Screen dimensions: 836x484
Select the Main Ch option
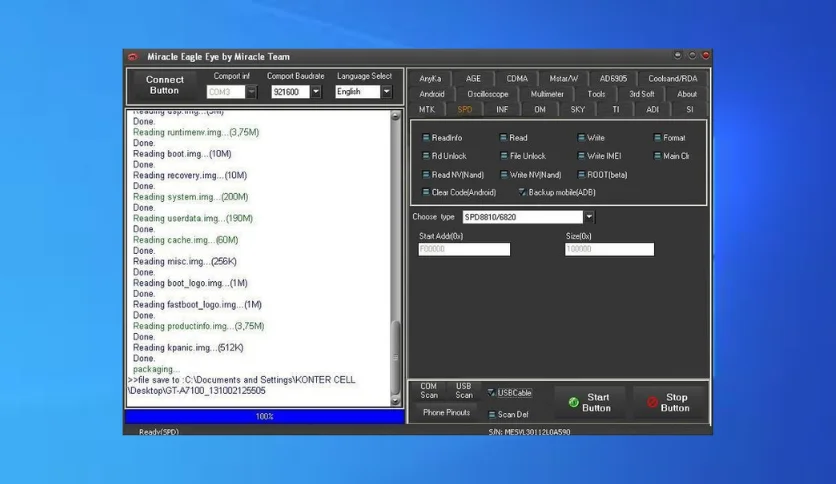(x=672, y=156)
